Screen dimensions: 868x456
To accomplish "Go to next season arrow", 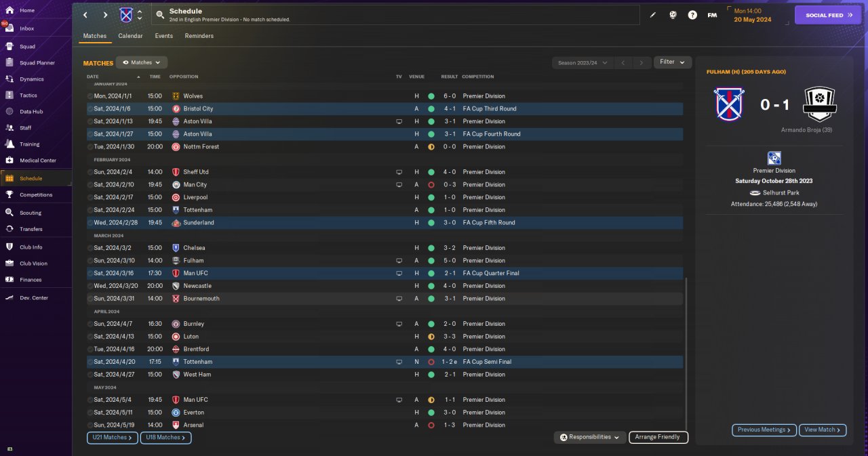I will coord(641,62).
